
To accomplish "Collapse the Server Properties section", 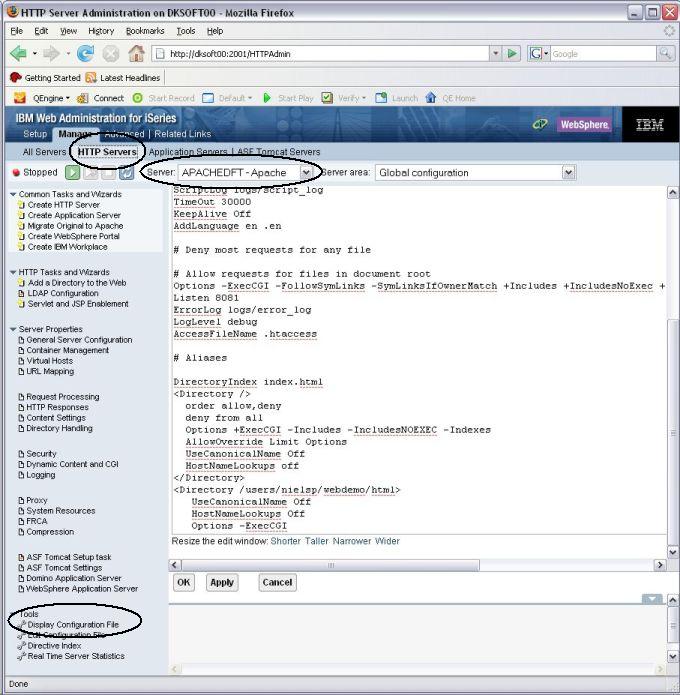I will (13, 329).
